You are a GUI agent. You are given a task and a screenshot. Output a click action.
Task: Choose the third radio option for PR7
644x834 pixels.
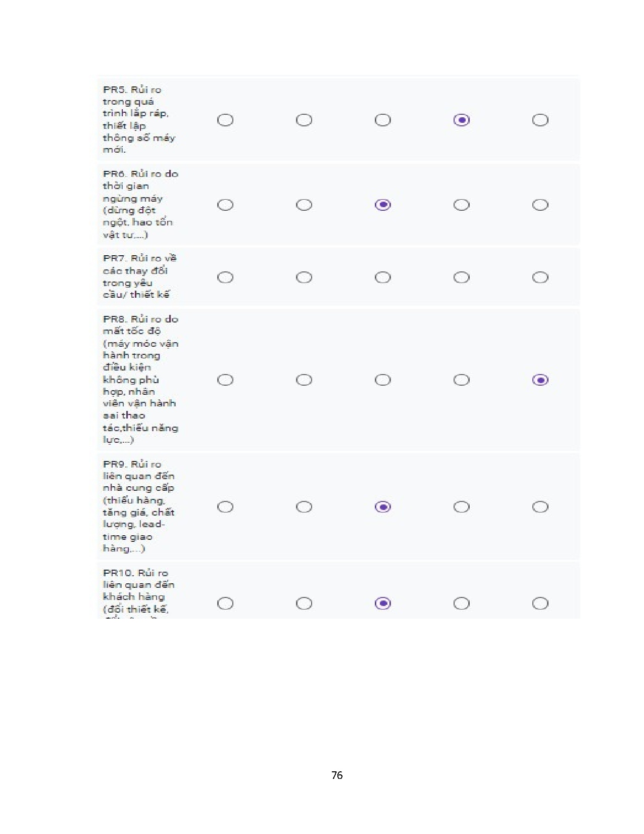[383, 277]
